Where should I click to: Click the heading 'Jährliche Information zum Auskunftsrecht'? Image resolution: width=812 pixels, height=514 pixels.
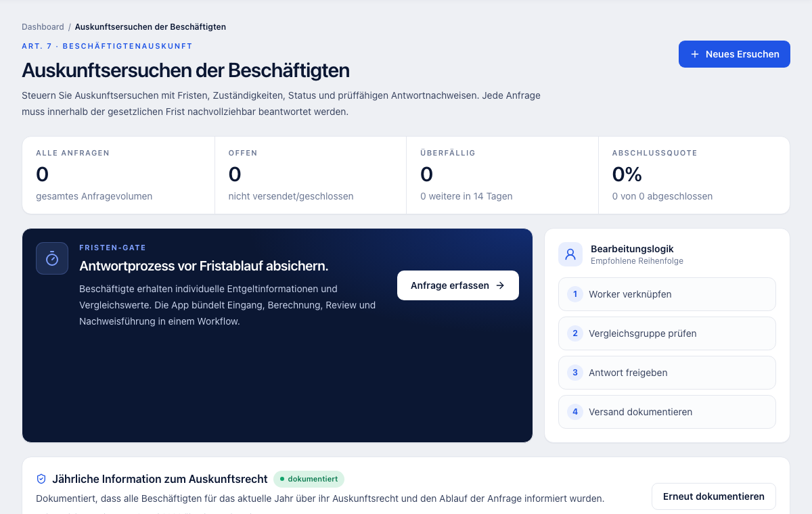coord(160,479)
